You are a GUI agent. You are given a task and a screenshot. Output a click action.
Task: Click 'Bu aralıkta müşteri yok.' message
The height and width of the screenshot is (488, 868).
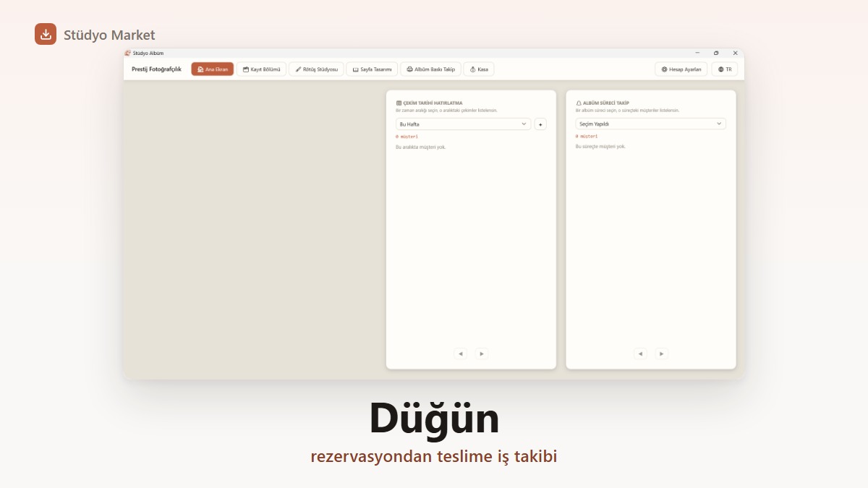pos(421,147)
